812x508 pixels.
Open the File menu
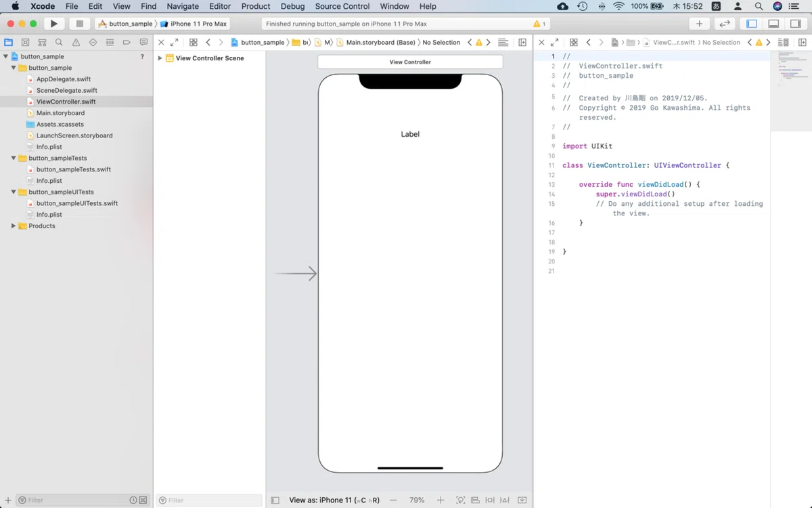pos(72,6)
